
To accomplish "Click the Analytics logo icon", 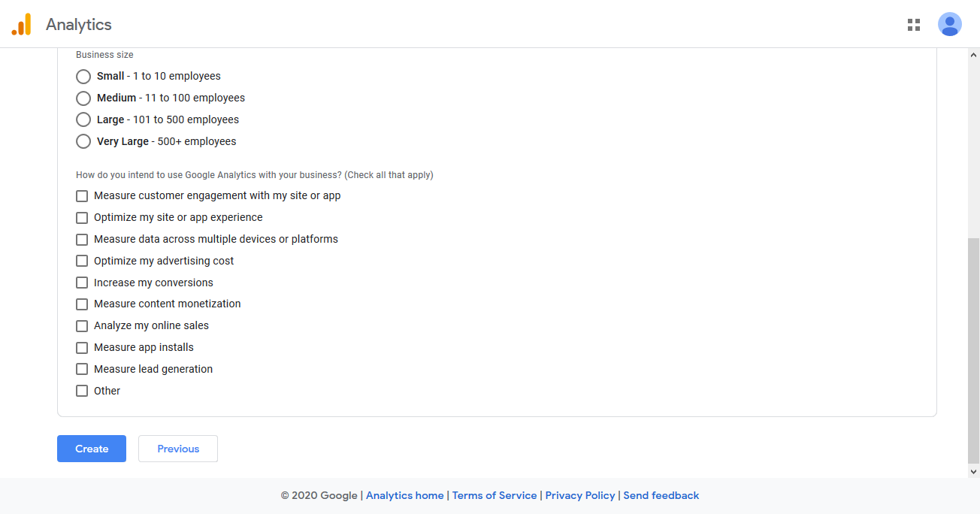I will [22, 24].
